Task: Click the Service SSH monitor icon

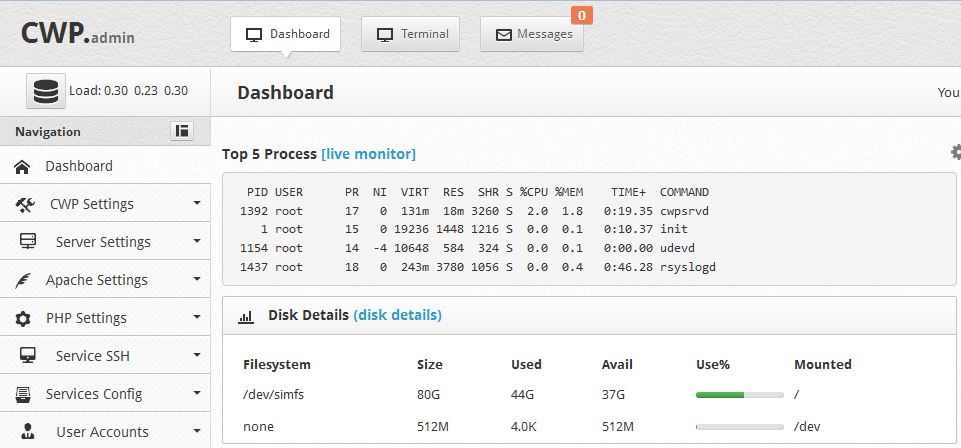Action: 28,356
